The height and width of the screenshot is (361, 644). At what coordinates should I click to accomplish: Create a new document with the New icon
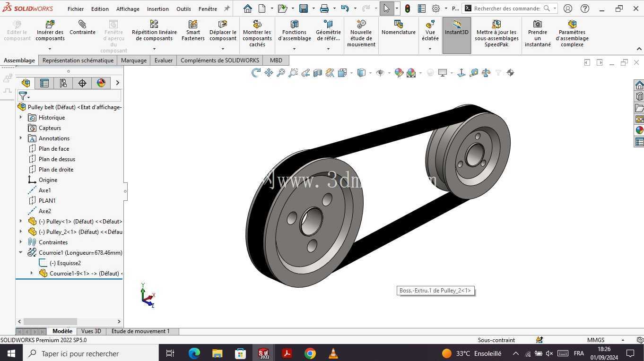coord(262,9)
